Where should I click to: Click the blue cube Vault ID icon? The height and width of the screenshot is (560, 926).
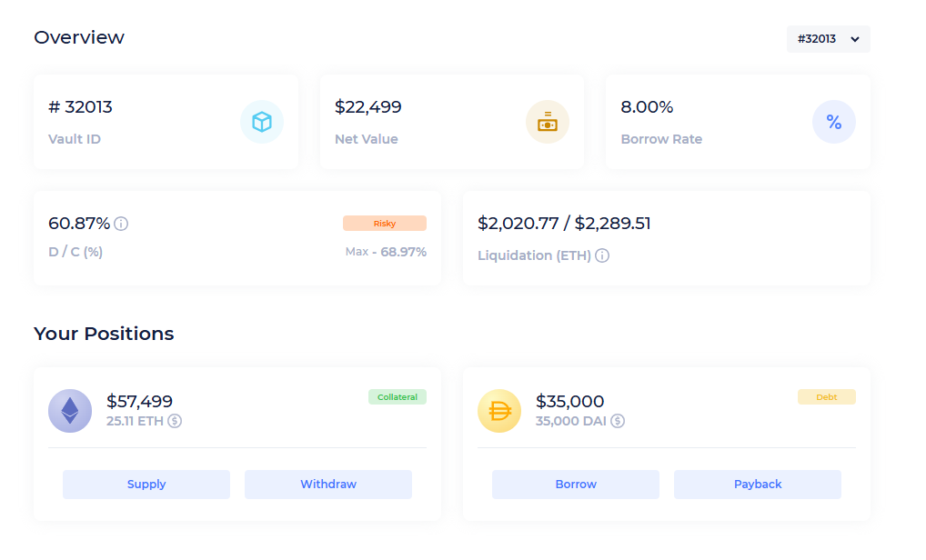(262, 122)
